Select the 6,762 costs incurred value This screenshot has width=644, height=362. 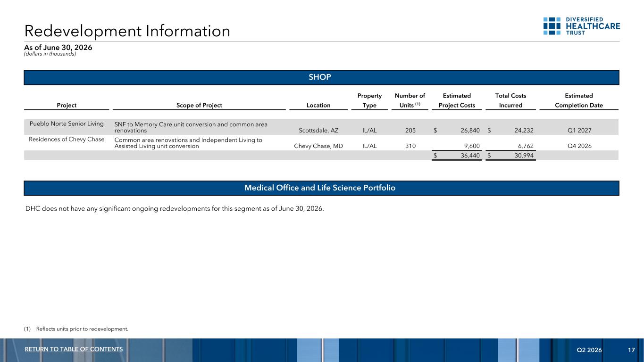pos(526,146)
